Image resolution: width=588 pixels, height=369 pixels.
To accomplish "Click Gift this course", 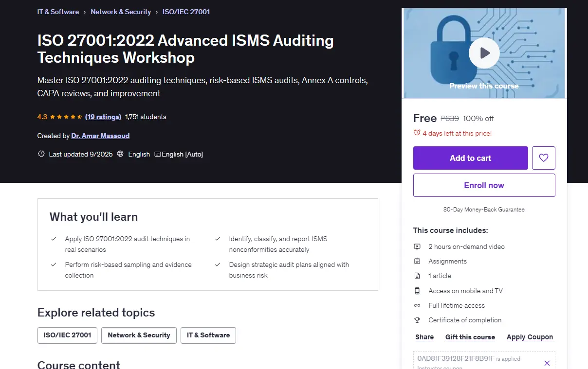I will [x=470, y=337].
